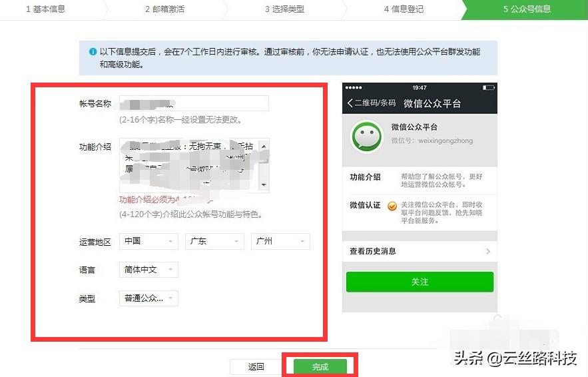Viewport: 588px width, 377px height.
Task: Click the 类型 field label
Action: (87, 299)
